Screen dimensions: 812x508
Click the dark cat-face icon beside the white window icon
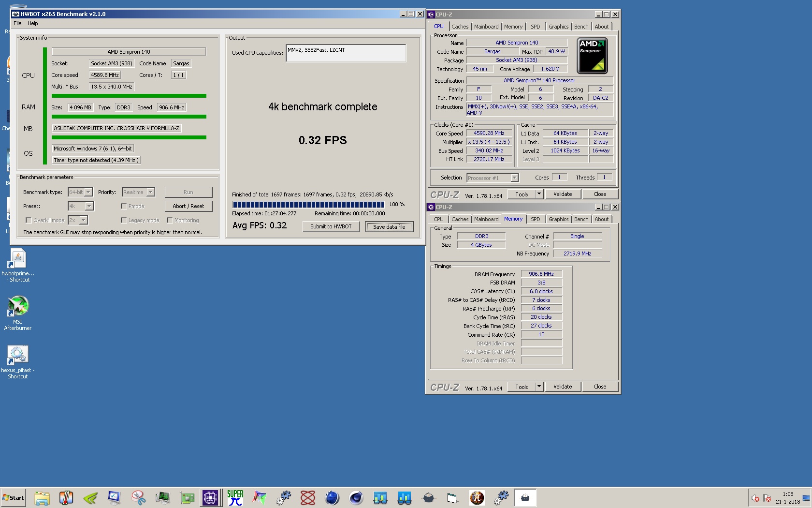tap(429, 498)
